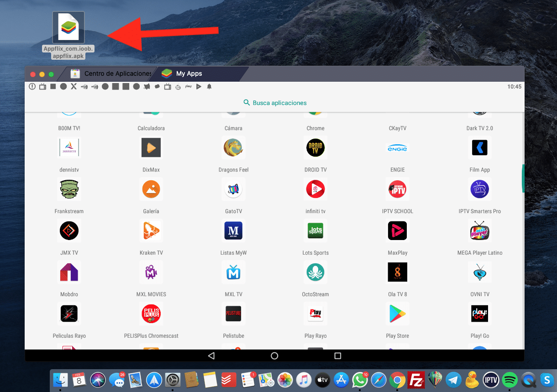Launch the MaxPlay app
Screen dimensions: 557x392
coord(397,230)
